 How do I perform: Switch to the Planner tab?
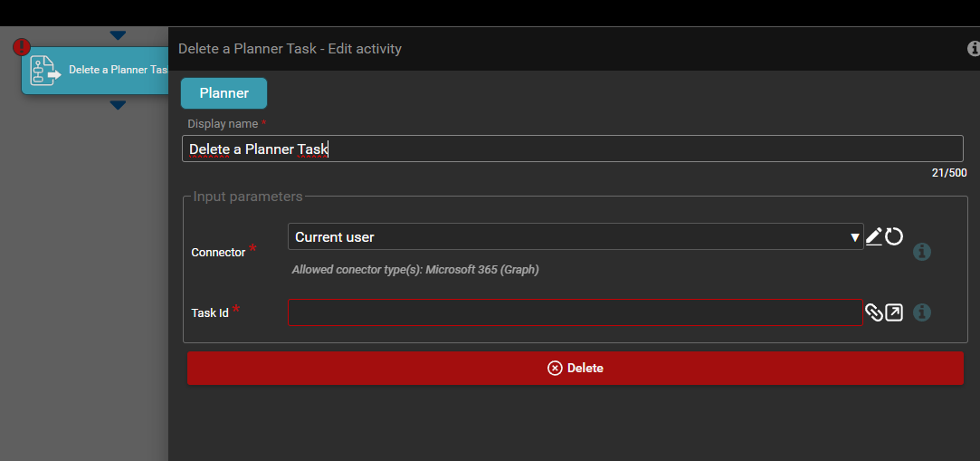click(x=224, y=93)
